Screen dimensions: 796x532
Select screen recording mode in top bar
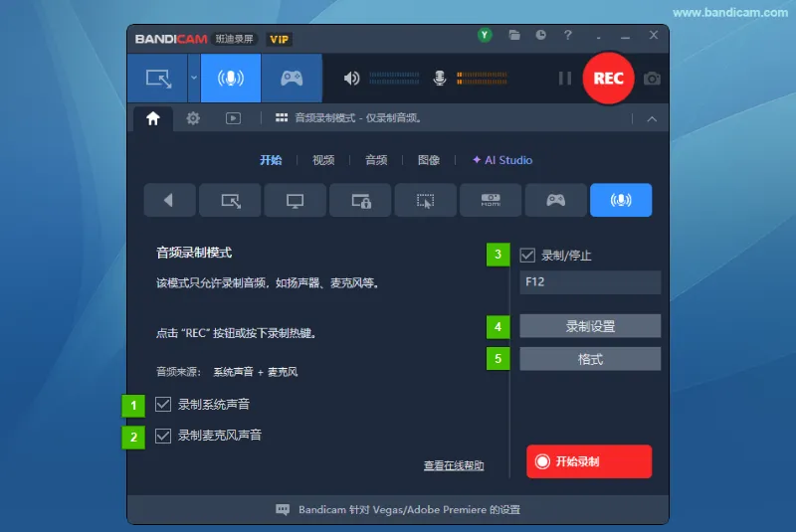tap(158, 79)
